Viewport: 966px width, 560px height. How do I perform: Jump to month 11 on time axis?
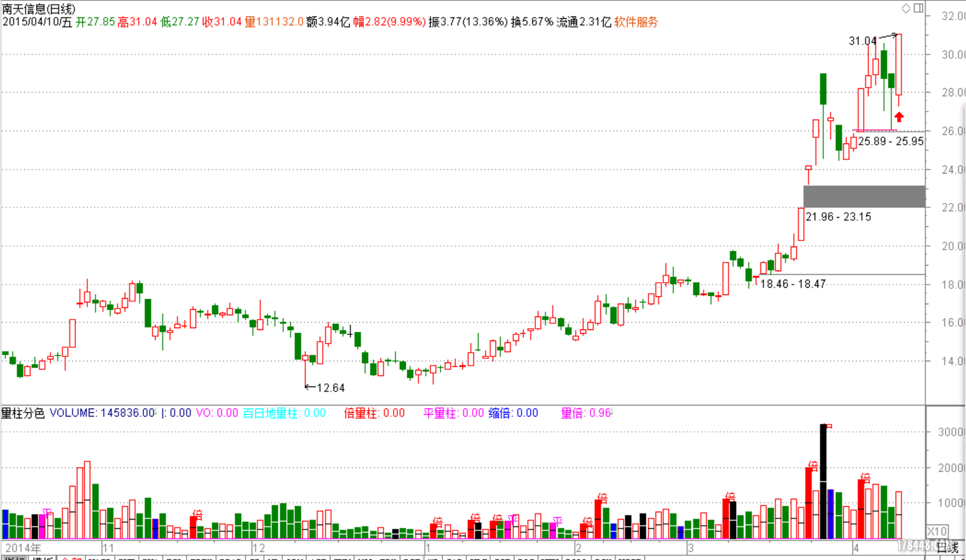[x=108, y=548]
